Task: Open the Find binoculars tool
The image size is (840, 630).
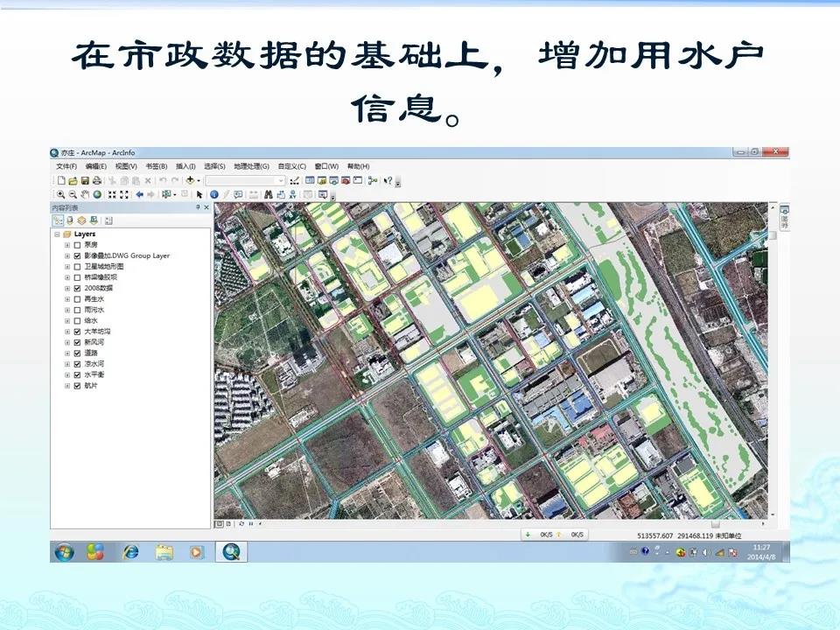Action: [x=269, y=194]
